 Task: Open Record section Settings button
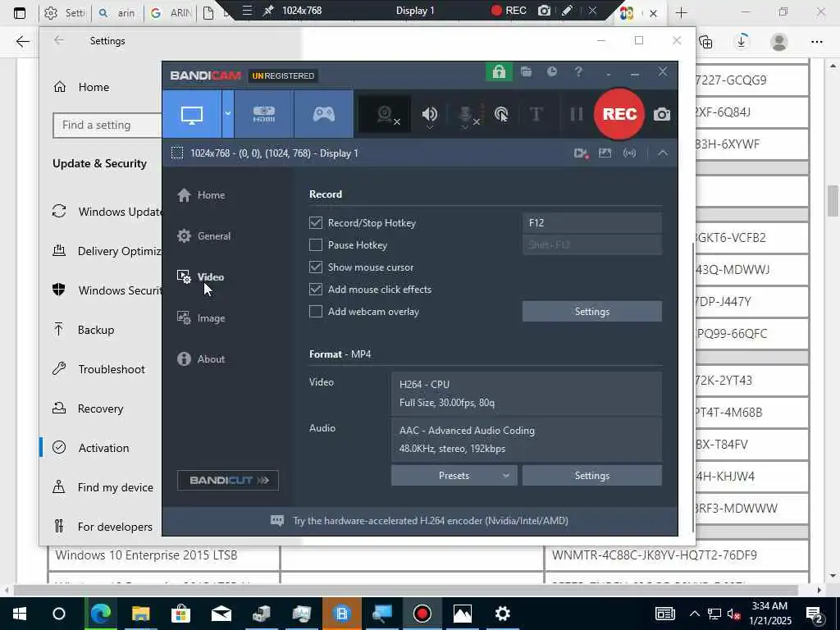[x=592, y=311]
